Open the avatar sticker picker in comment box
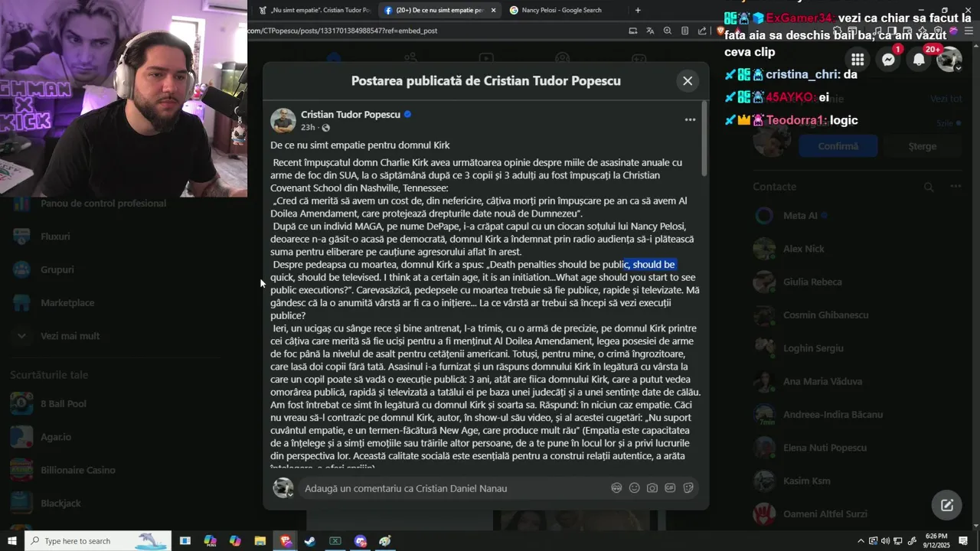Viewport: 980px width, 551px height. [616, 488]
